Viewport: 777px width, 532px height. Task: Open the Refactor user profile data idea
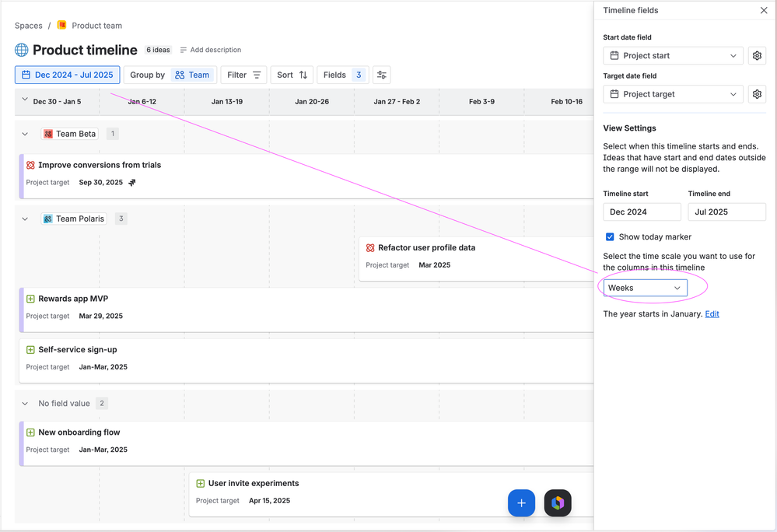427,247
